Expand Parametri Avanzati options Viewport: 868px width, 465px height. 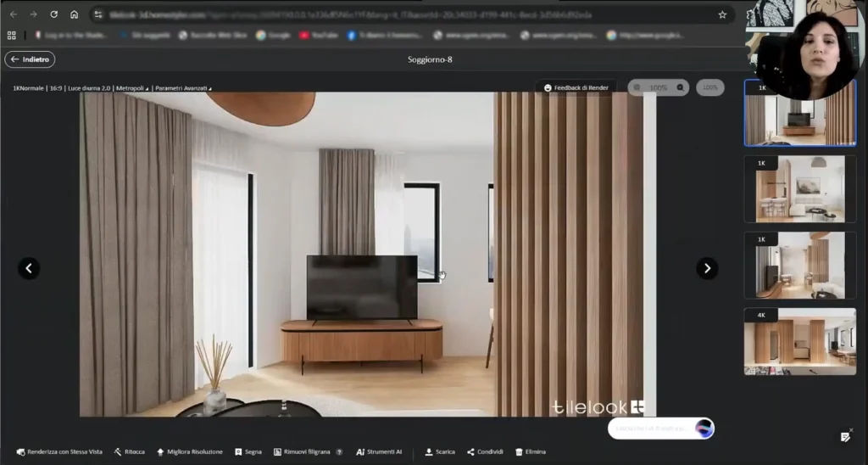(x=183, y=88)
